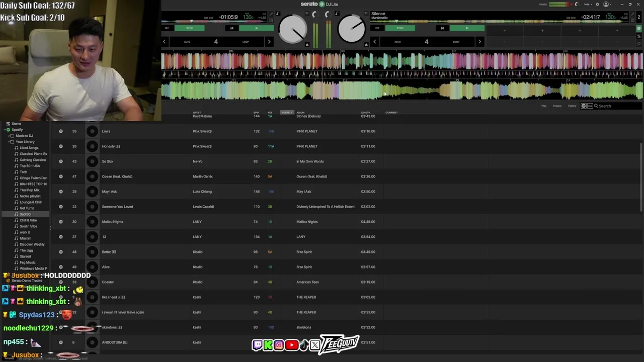Sort by the ALBUM column header

[x=300, y=113]
